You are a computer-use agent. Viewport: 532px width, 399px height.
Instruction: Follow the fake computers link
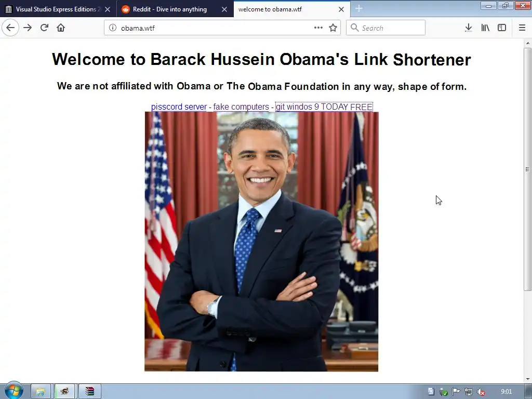pos(241,107)
